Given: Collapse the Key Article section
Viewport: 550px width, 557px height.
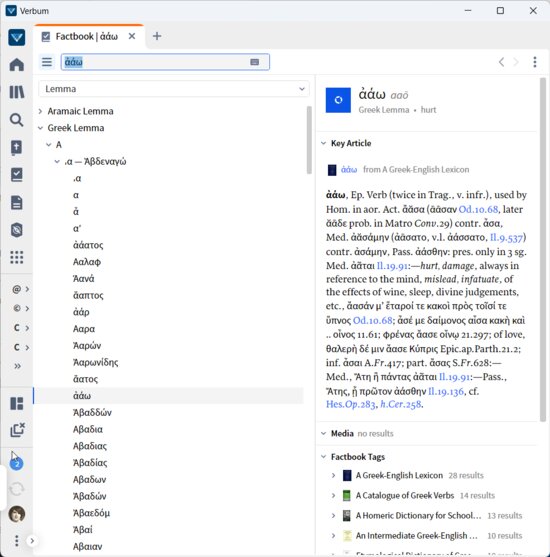Looking at the screenshot, I should pyautogui.click(x=323, y=143).
